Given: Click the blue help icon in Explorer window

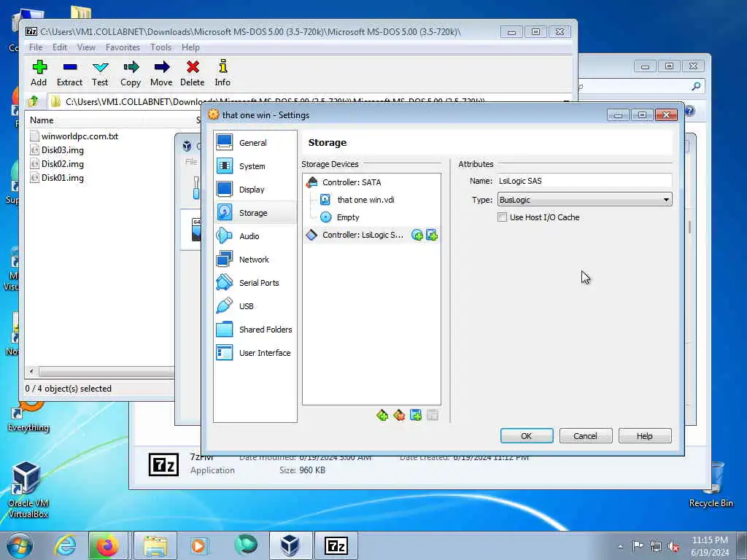Looking at the screenshot, I should pos(689,111).
